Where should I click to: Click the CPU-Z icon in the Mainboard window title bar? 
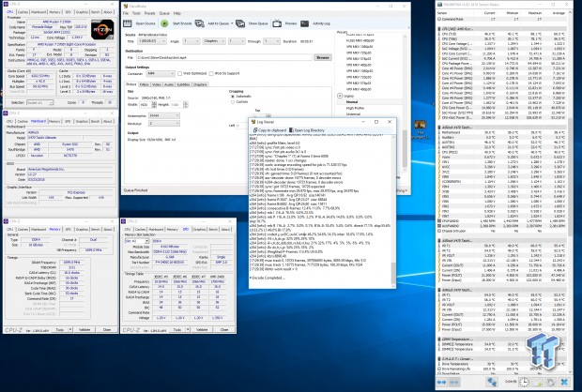tap(6, 113)
